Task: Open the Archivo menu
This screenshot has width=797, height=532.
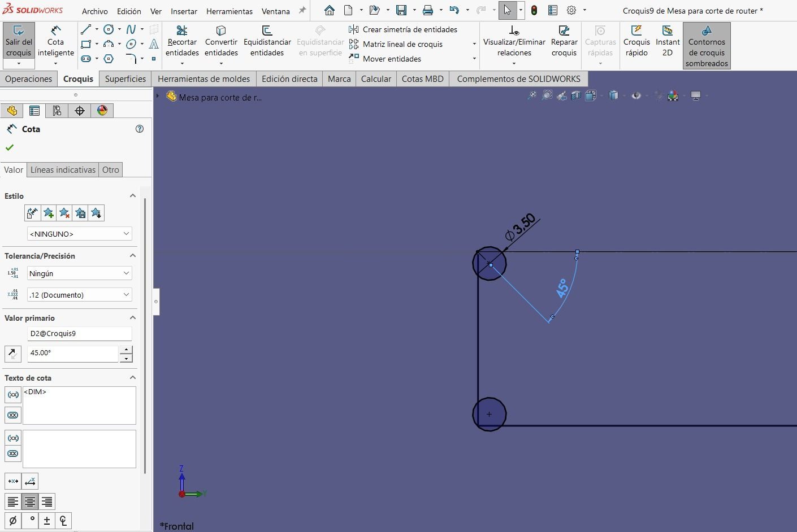Action: 94,11
